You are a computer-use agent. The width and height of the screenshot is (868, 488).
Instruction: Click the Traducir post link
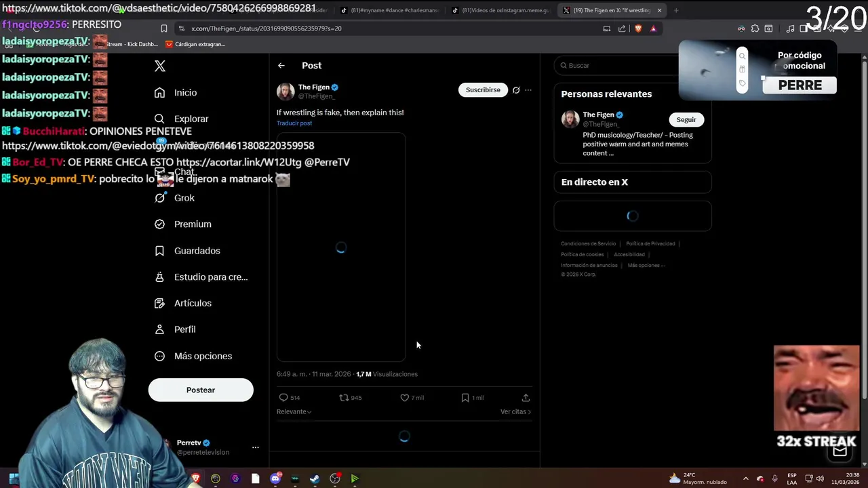(294, 123)
